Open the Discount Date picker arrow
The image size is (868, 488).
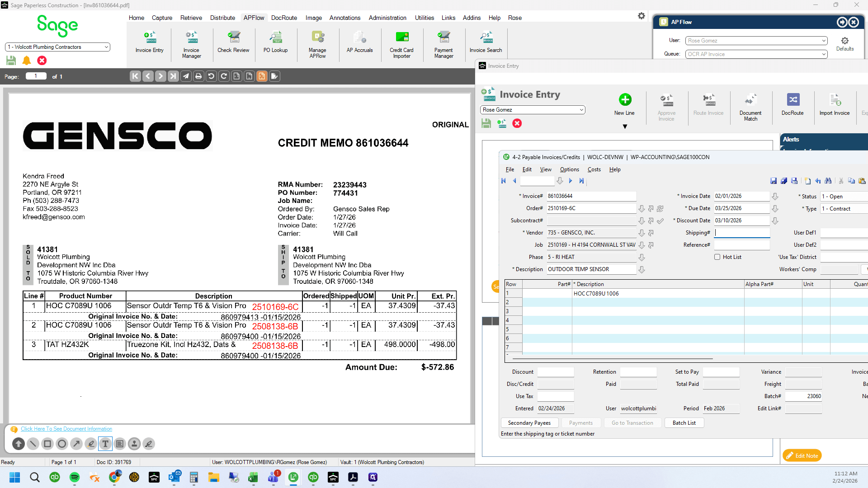tap(775, 221)
